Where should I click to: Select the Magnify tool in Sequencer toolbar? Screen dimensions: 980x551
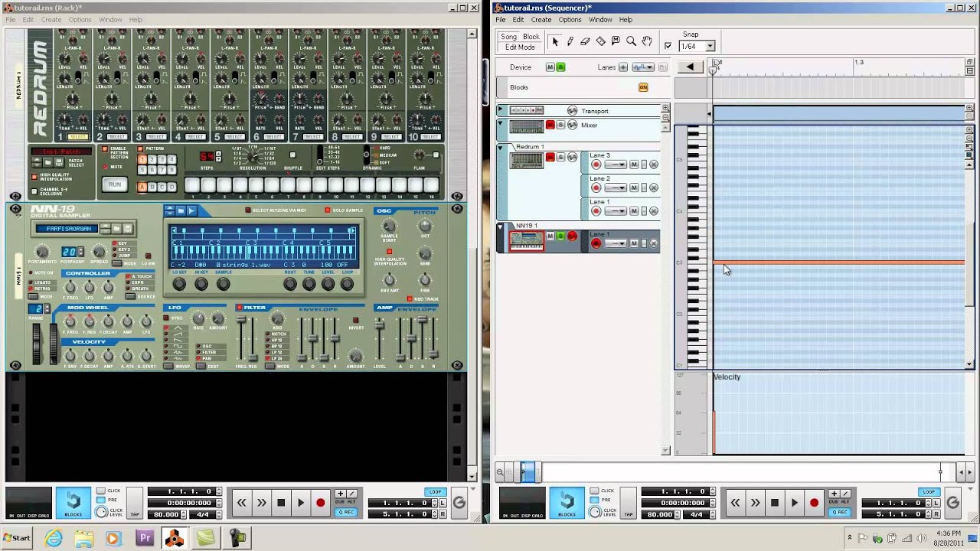click(x=631, y=41)
